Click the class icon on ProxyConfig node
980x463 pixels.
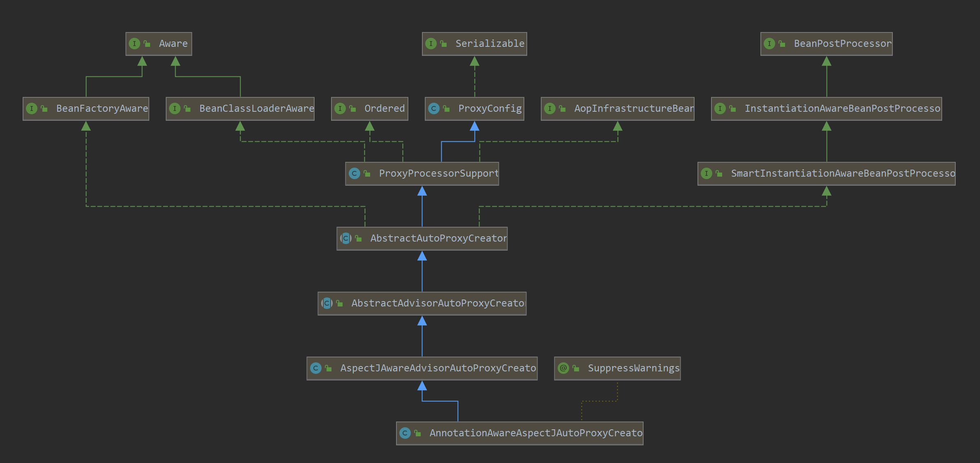coord(433,108)
